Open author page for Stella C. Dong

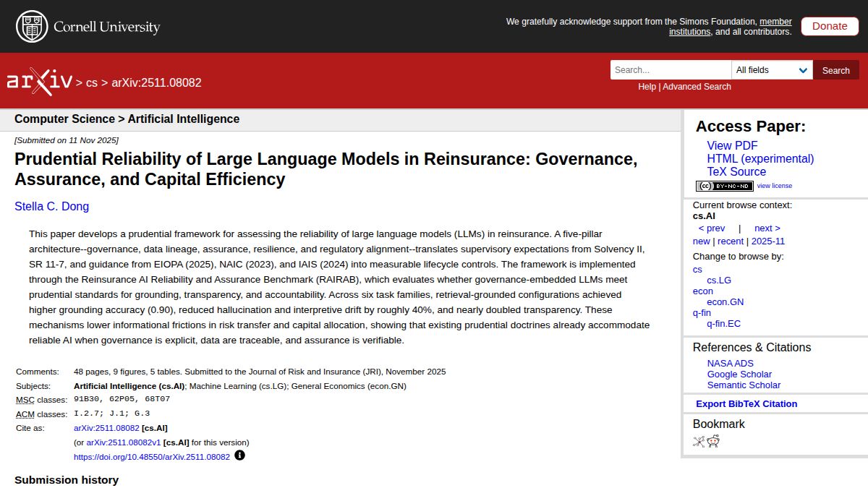(51, 206)
